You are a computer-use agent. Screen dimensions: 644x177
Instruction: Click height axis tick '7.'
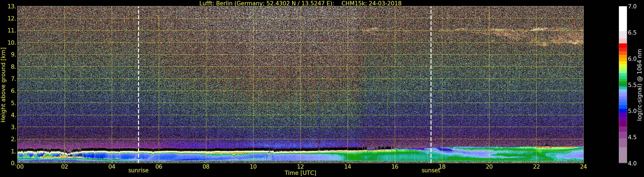[13, 79]
